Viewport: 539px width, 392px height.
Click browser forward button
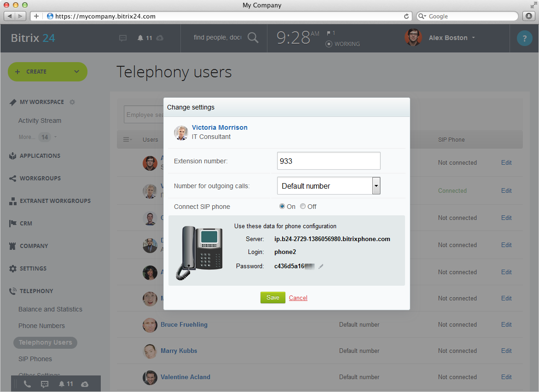pos(21,16)
